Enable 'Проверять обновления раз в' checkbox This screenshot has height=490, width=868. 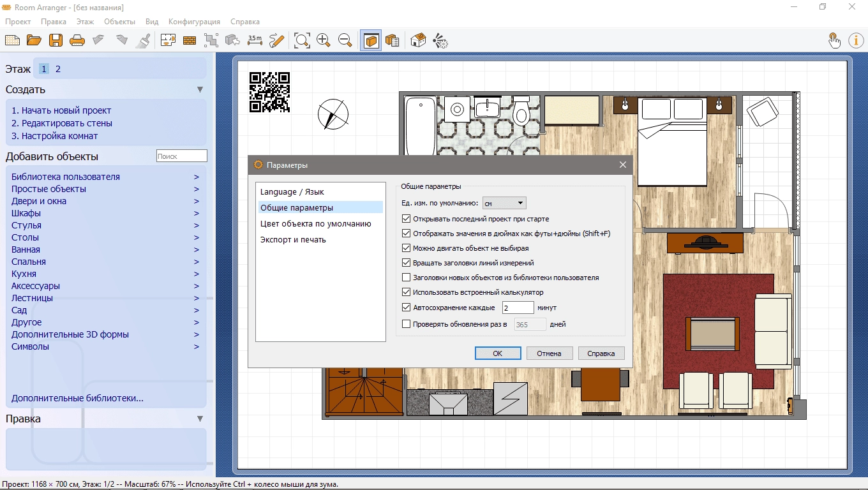(407, 324)
